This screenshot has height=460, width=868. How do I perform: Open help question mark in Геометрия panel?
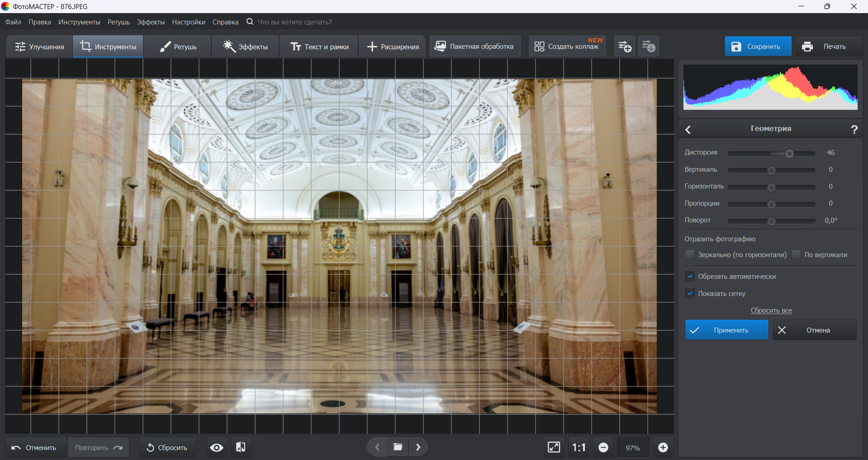click(854, 130)
